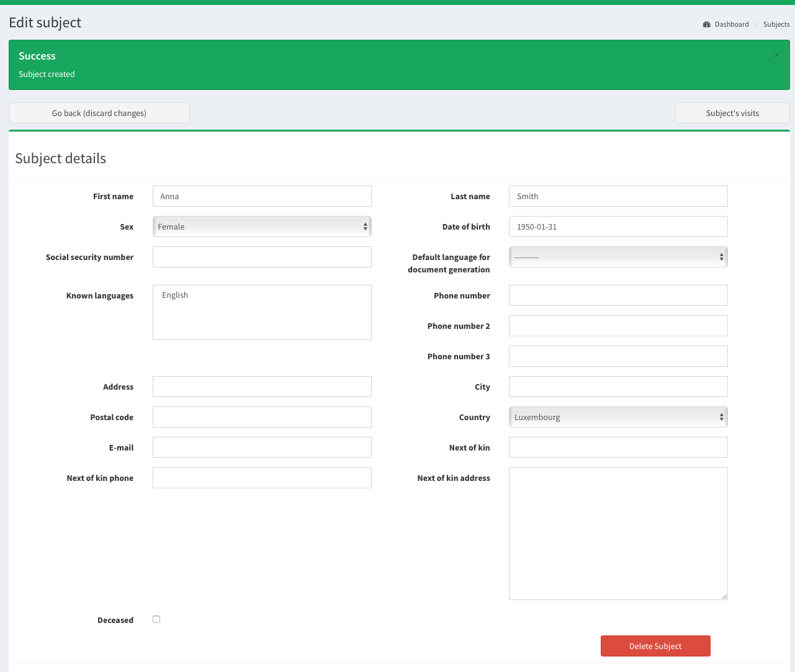Open the Dashboard breadcrumb link
Screen dimensions: 795x672
pos(731,25)
